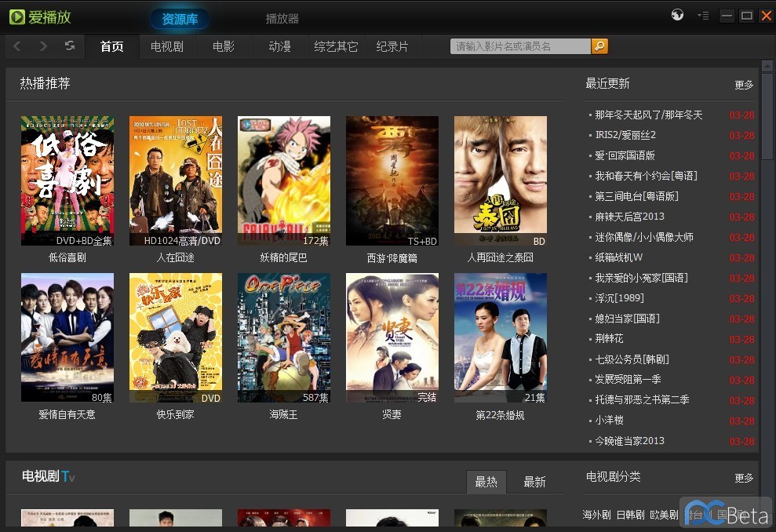
Task: Click the vertical scrollbar thumb
Action: [x=767, y=116]
